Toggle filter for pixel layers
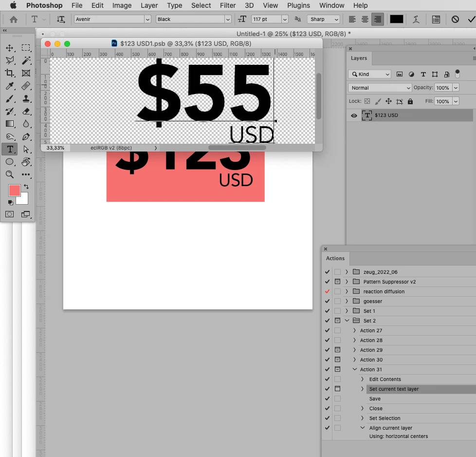Viewport: 476px width, 457px height. [400, 74]
